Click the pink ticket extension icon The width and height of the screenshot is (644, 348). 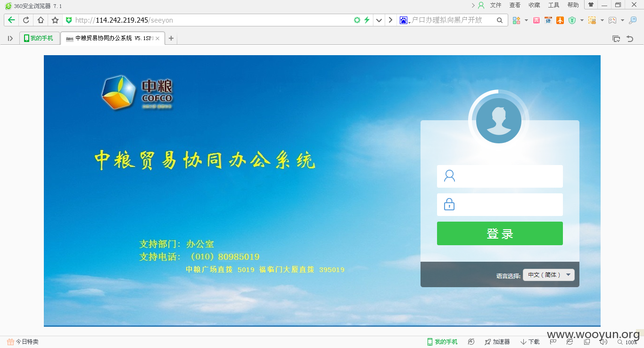pos(537,20)
